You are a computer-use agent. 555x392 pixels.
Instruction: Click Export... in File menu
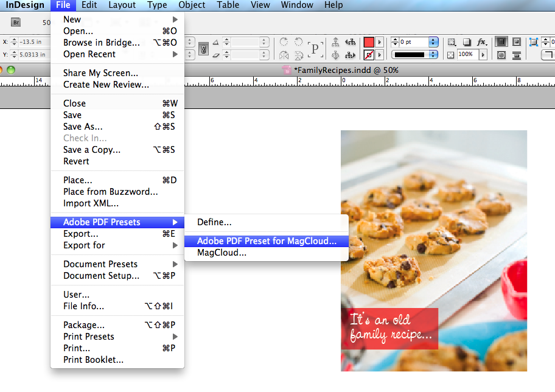pos(80,234)
